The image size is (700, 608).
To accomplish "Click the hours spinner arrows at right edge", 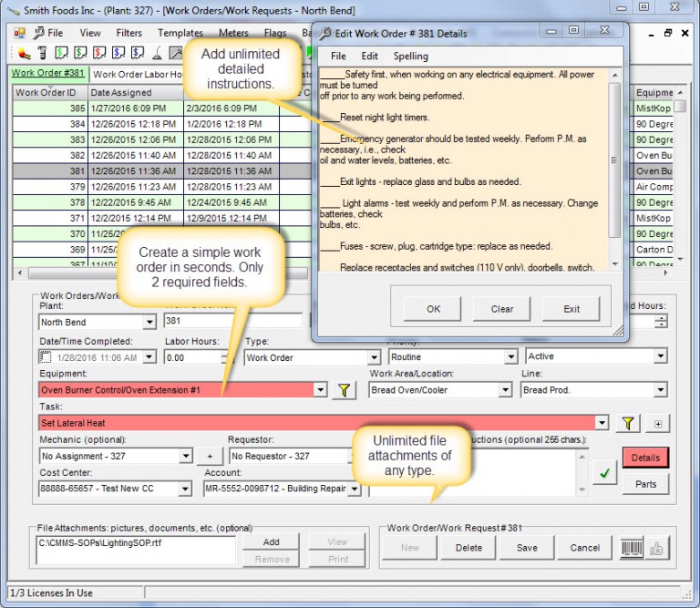I will (661, 321).
